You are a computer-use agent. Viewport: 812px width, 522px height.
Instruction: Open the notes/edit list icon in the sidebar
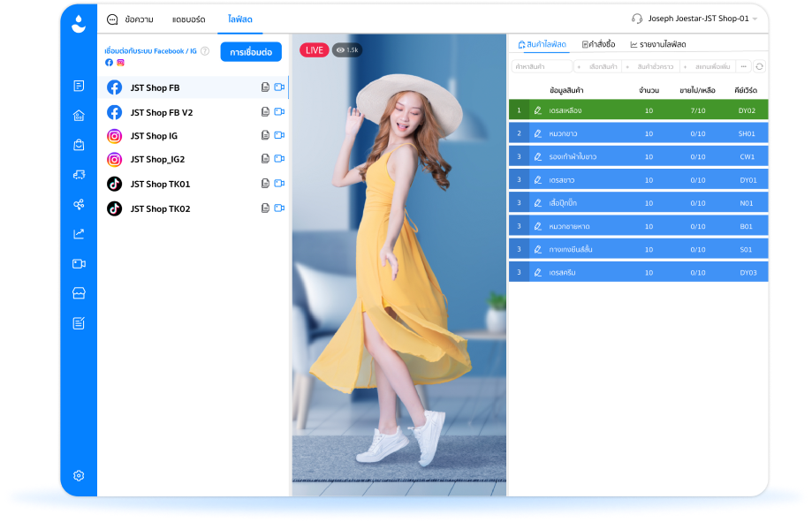coord(79,323)
